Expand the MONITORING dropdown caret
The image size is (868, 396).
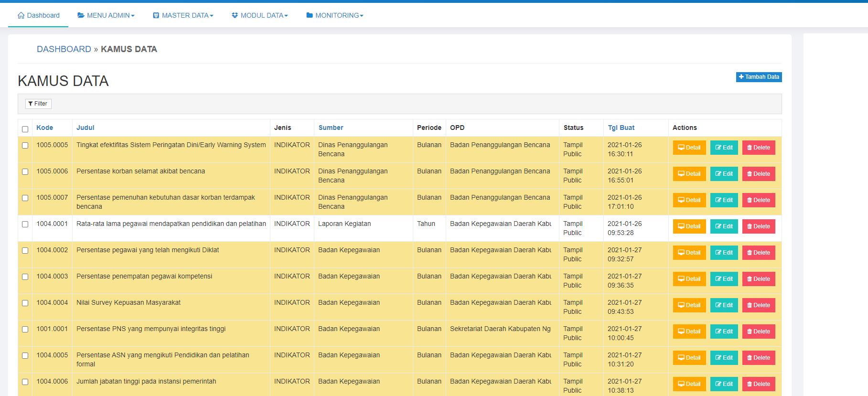(x=362, y=16)
